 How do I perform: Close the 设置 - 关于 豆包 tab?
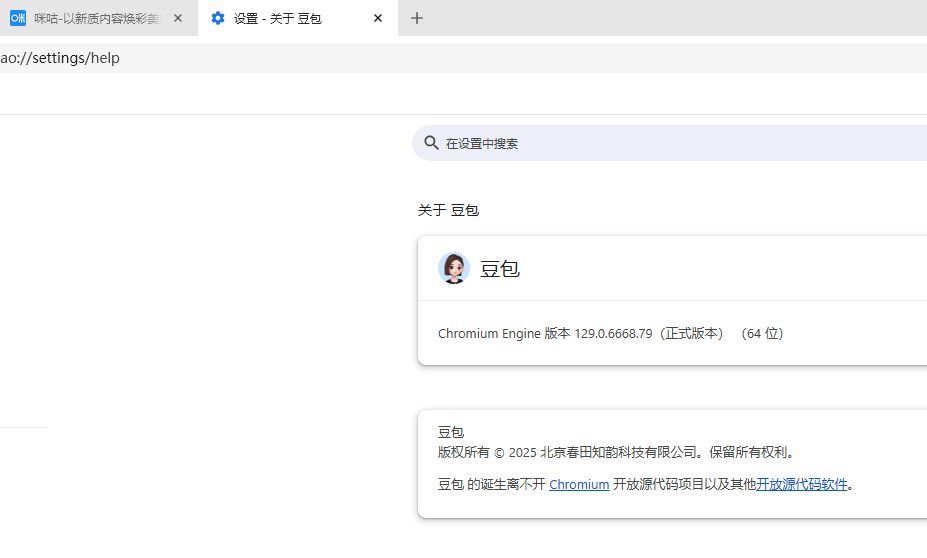[378, 18]
